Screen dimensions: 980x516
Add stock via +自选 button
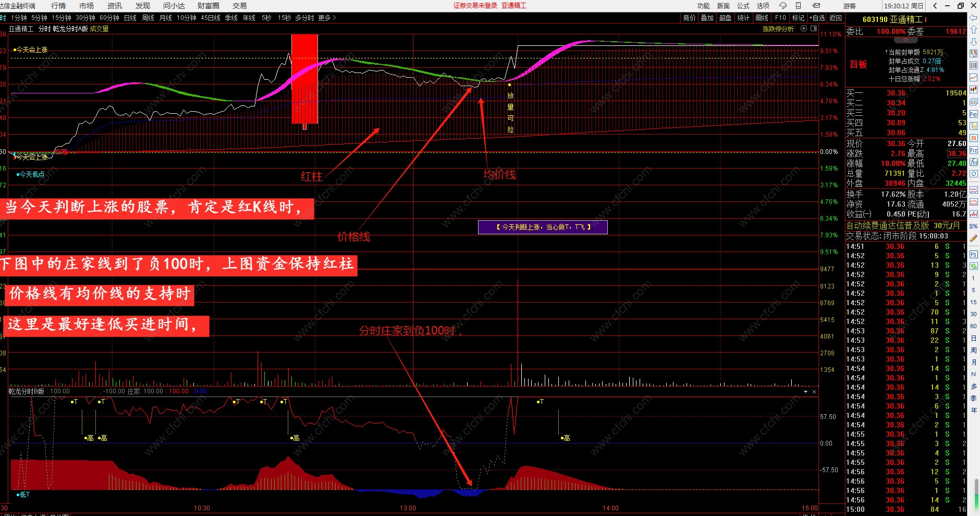[x=817, y=18]
